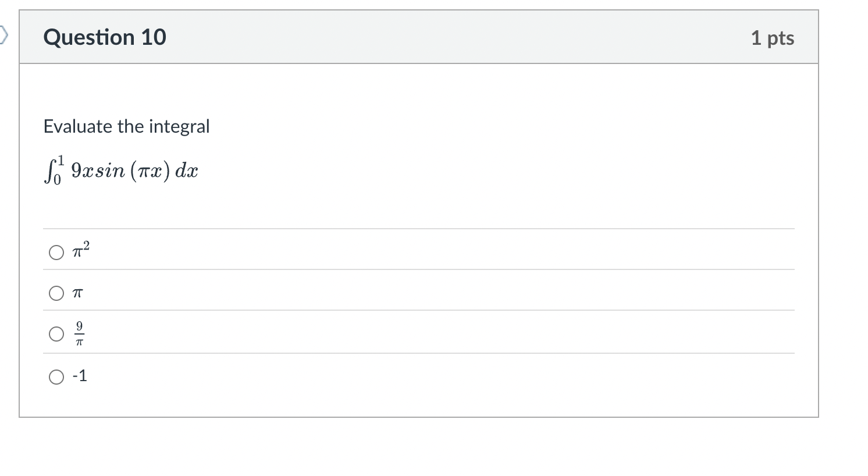The image size is (868, 476).
Task: Click the 9 over π fraction label
Action: (x=79, y=334)
